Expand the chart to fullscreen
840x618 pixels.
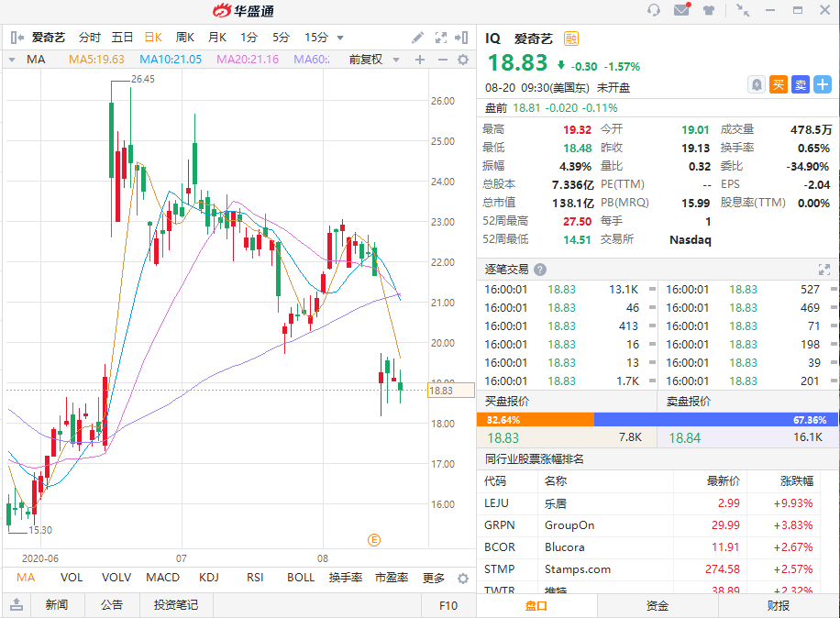441,38
